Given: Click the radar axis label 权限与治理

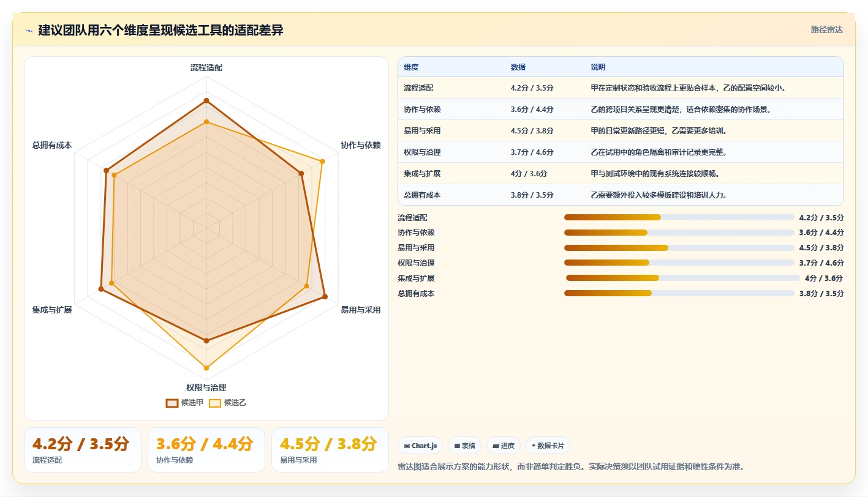Looking at the screenshot, I should [206, 387].
